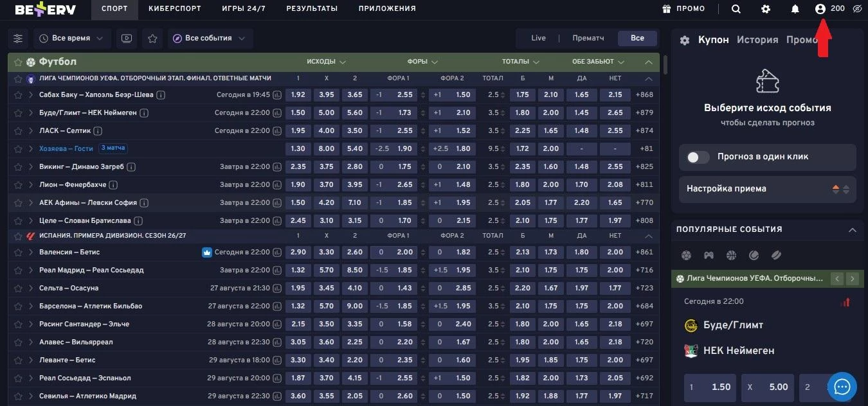Favorite Лига Чемпионов УЕФА league star
This screenshot has height=406, width=868.
pyautogui.click(x=18, y=78)
